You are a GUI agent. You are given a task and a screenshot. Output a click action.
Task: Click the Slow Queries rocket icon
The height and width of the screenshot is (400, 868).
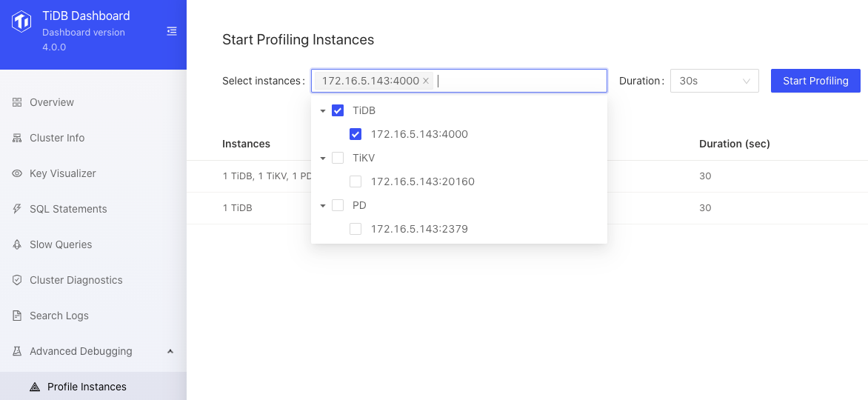(x=17, y=244)
